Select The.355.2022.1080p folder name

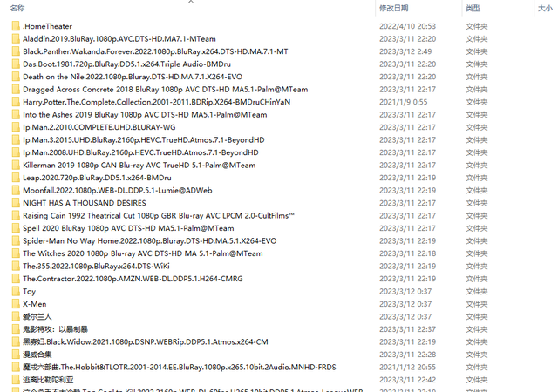pyautogui.click(x=96, y=266)
